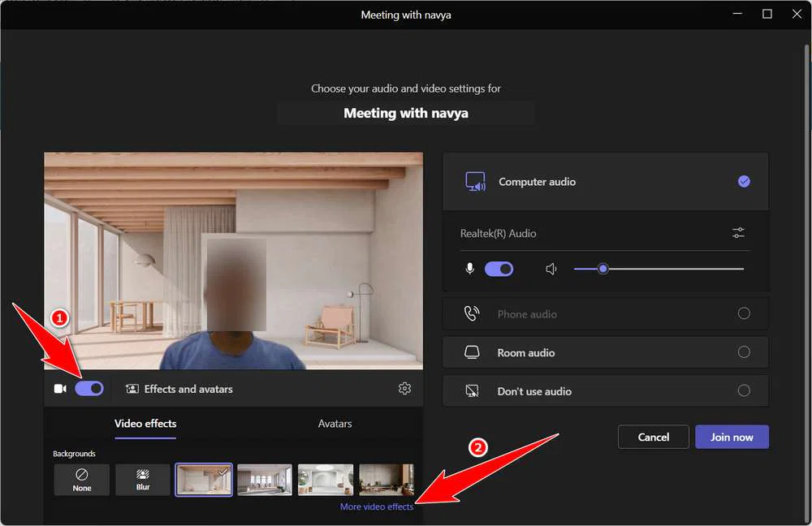Mute the microphone using its toggle
The image size is (812, 526).
tap(499, 268)
